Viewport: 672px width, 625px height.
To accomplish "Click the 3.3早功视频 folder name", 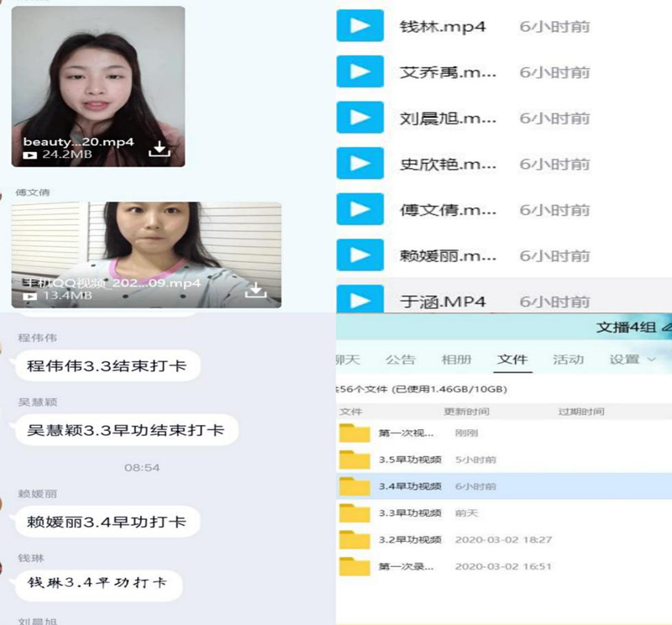I will (410, 513).
